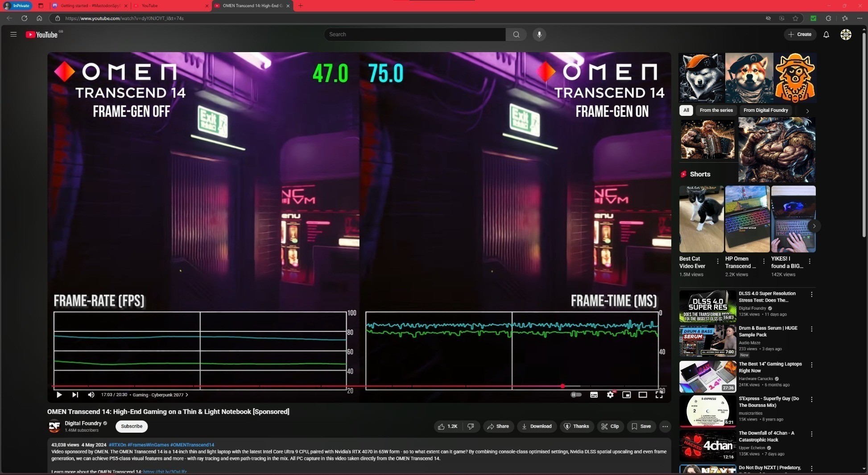Open the favorites list in toolbar
Viewport: 868px width, 475px height.
pos(845,18)
